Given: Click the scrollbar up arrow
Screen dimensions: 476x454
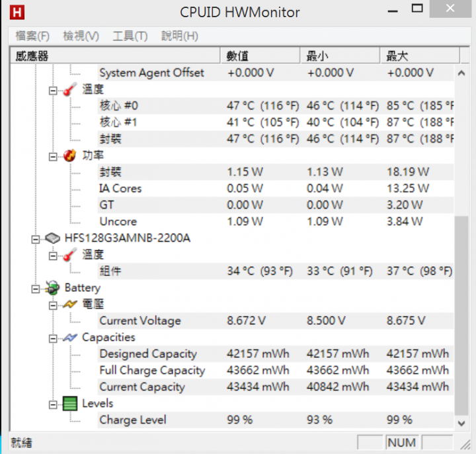Looking at the screenshot, I should [461, 73].
